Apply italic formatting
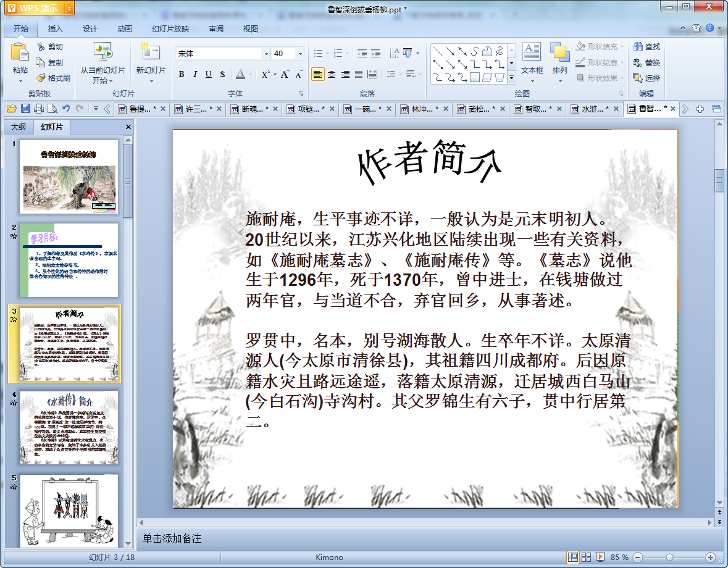This screenshot has width=728, height=568. pos(195,74)
